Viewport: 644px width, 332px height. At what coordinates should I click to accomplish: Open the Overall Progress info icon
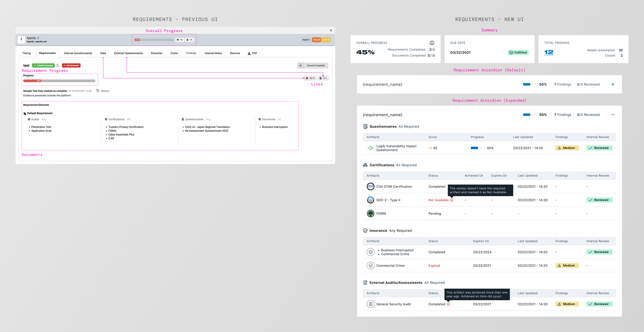coord(432,43)
